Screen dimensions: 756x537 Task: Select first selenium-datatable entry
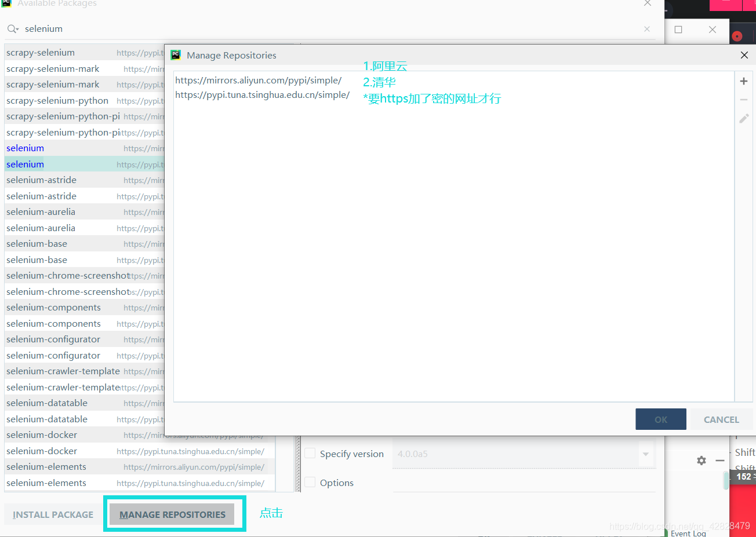pos(85,403)
